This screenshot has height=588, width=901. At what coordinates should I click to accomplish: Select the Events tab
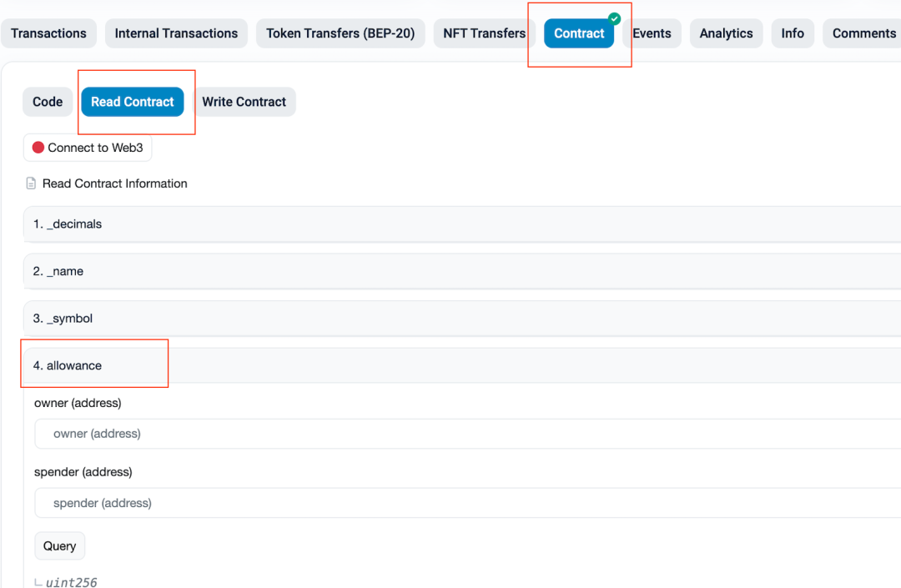coord(652,33)
